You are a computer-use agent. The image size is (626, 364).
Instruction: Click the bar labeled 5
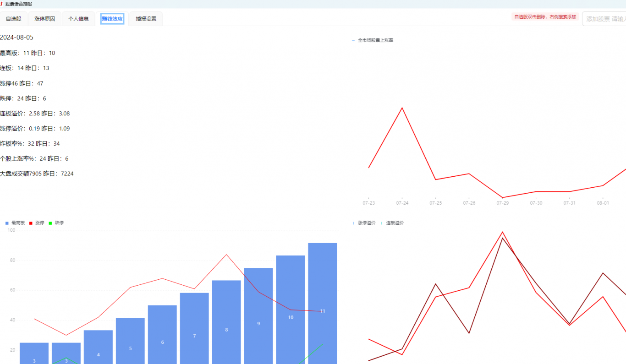tap(130, 341)
